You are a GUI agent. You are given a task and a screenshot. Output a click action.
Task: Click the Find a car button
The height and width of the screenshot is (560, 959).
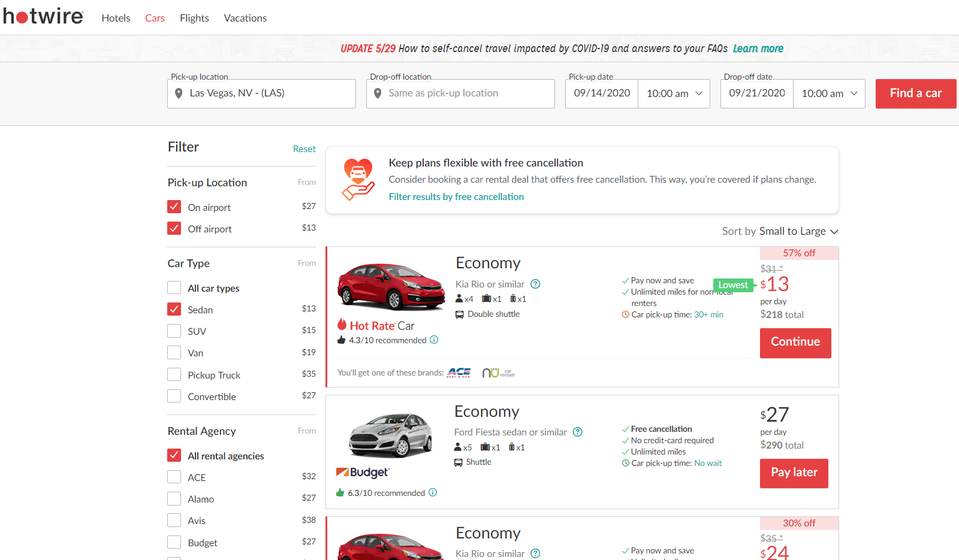tap(916, 93)
